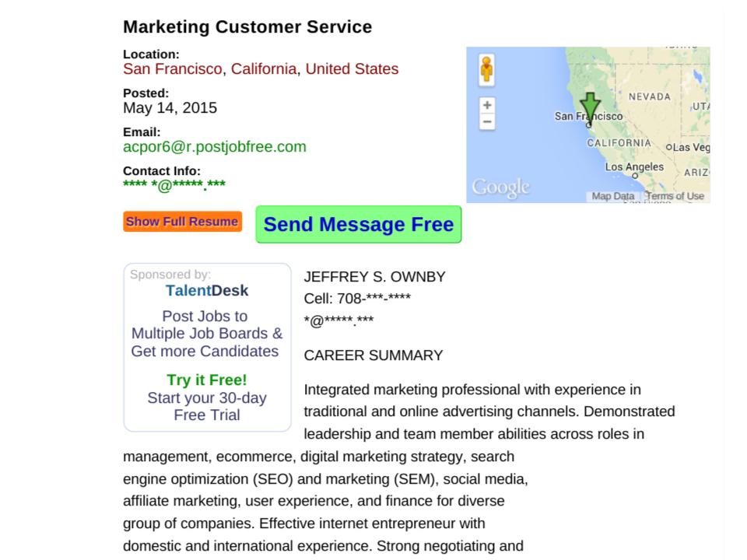
Task: Click Send Message Free button
Action: [x=358, y=224]
